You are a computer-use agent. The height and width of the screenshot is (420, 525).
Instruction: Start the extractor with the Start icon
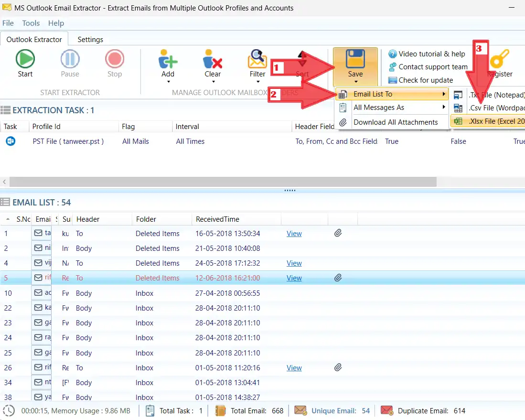click(25, 59)
